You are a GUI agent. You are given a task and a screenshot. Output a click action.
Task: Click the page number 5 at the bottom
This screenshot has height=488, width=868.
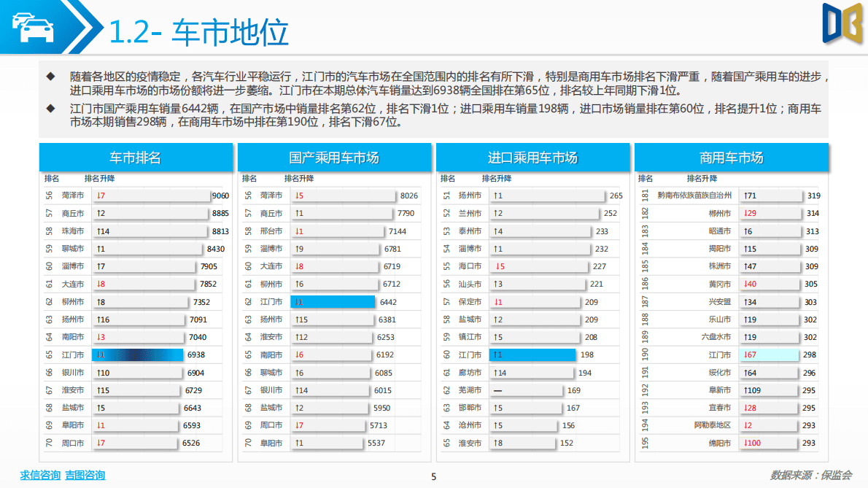434,476
